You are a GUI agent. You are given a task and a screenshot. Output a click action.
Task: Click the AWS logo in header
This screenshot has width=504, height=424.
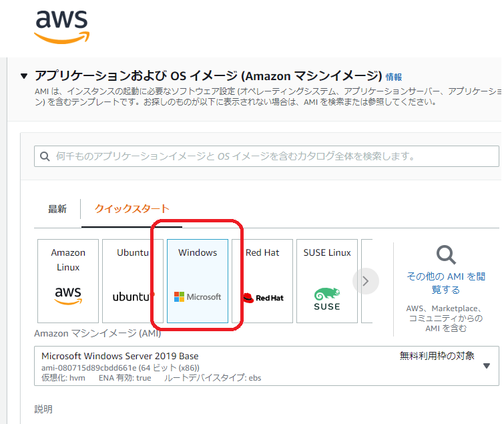click(61, 27)
